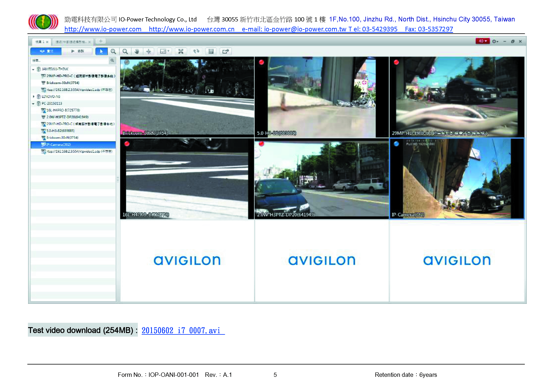Toggle red recording dot on 16L-H4PRO-B tile
Image resolution: width=555 pixels, height=392 pixels.
[x=127, y=144]
